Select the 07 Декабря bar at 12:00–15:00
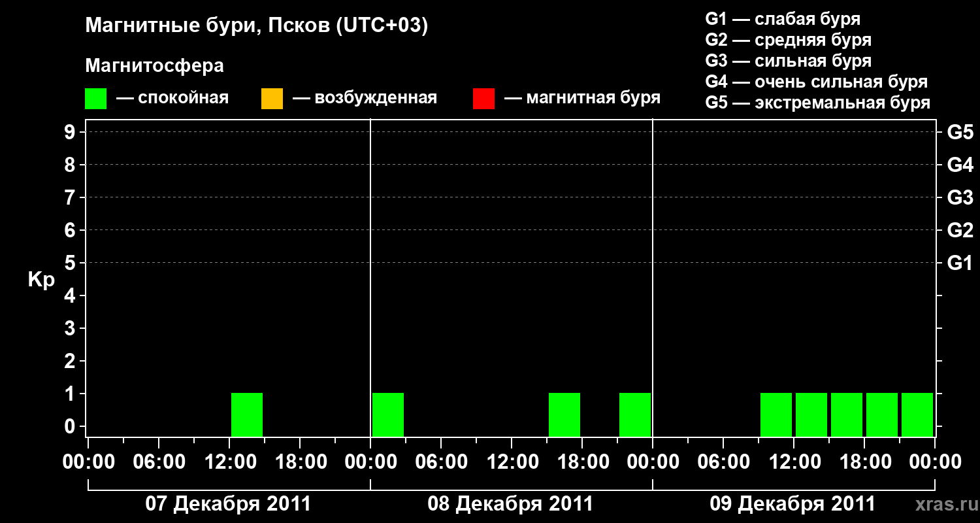 pos(247,414)
